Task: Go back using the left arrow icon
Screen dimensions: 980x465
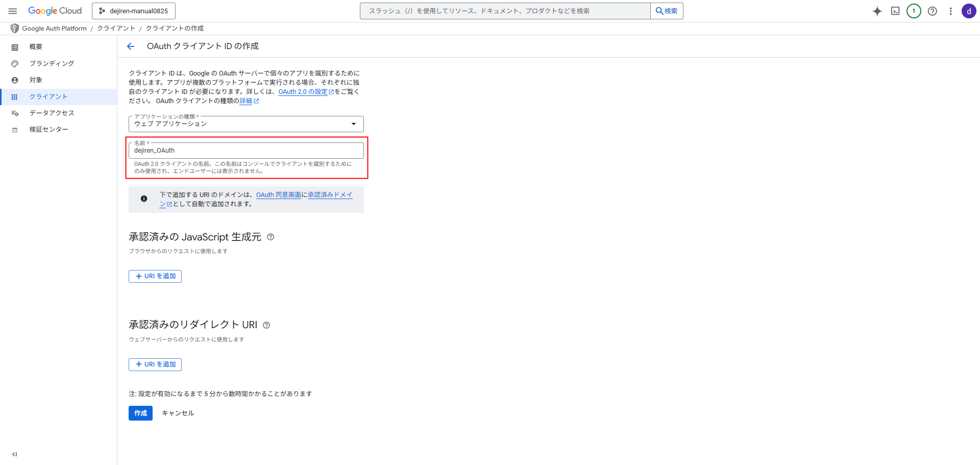Action: pos(131,46)
